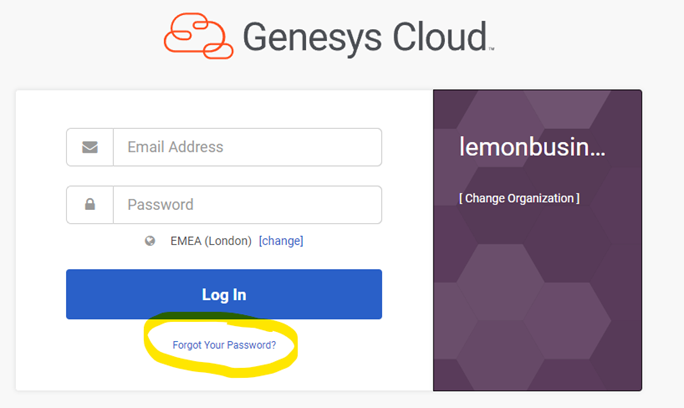Image resolution: width=684 pixels, height=408 pixels.
Task: Open the Forgot Your Password link
Action: tap(224, 345)
